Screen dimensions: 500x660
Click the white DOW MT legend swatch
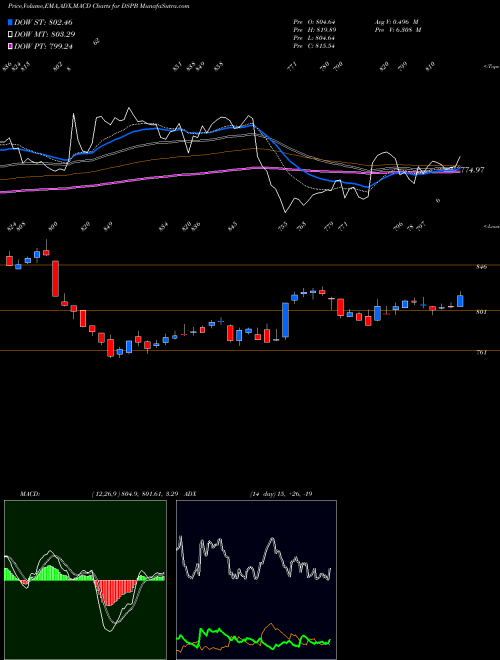click(11, 34)
